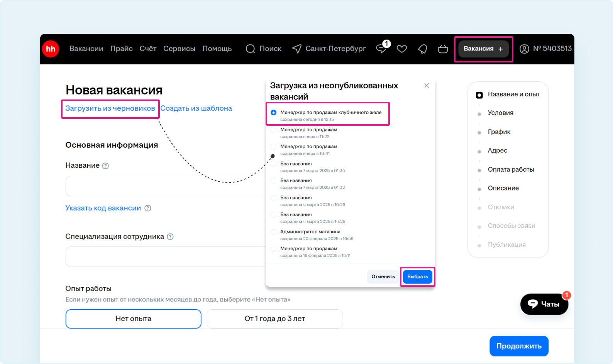Click the search magnifier icon
This screenshot has width=613, height=364.
251,49
